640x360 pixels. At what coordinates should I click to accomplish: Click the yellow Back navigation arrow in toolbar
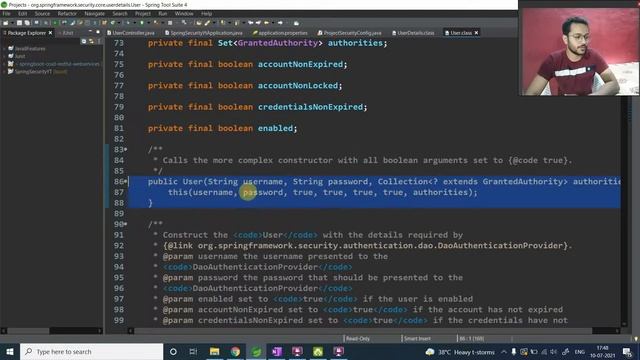click(267, 23)
